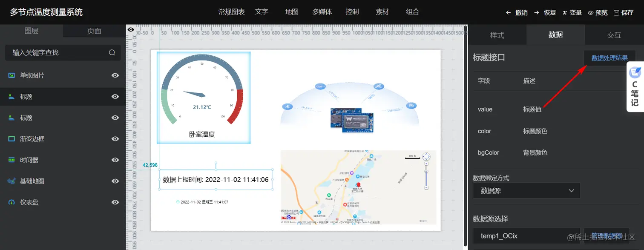
Task: Click the red location marker on the map
Action: click(358, 185)
